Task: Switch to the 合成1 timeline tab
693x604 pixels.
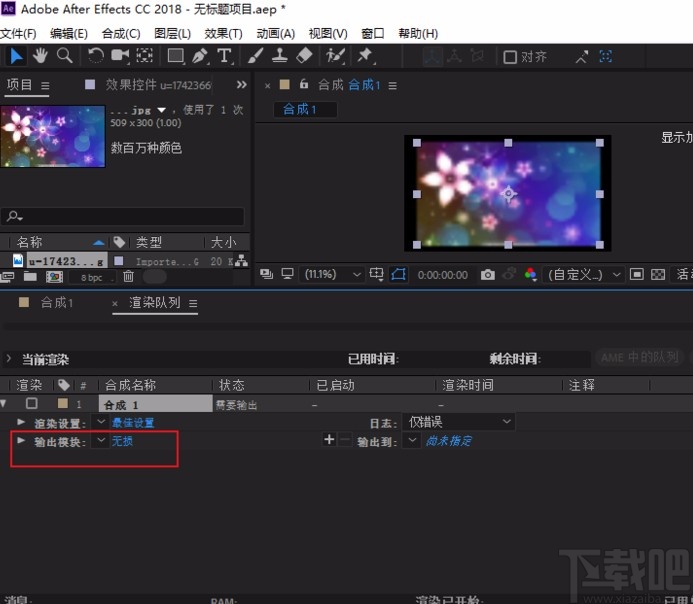Action: [57, 303]
